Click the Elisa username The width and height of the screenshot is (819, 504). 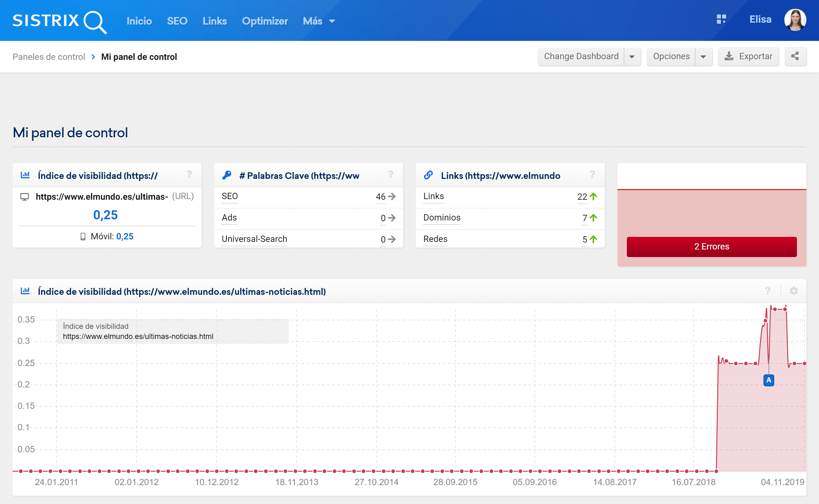pos(760,19)
